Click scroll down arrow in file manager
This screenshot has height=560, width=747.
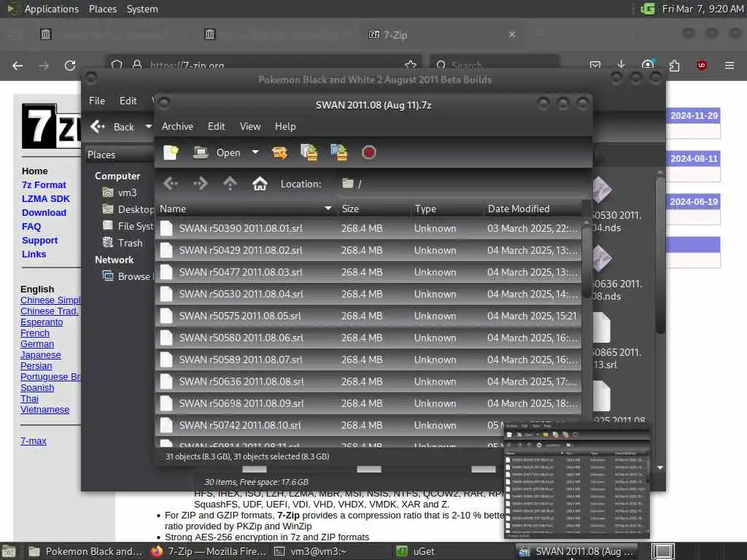point(659,467)
